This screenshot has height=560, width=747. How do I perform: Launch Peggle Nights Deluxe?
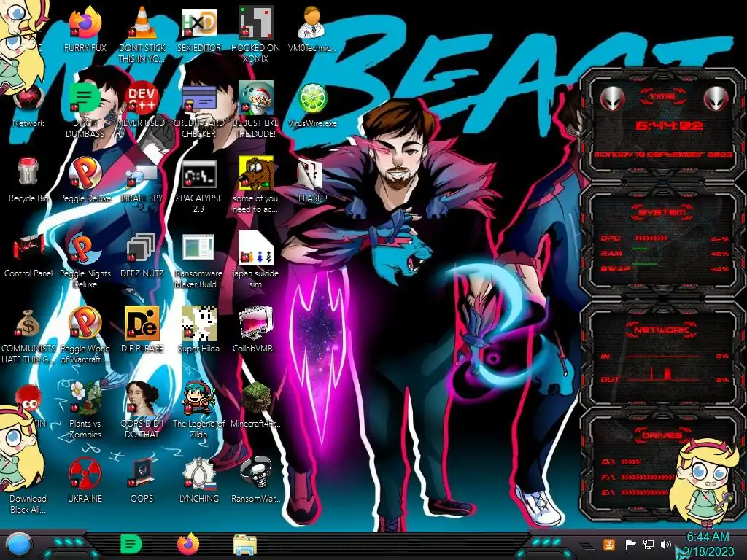tap(85, 249)
